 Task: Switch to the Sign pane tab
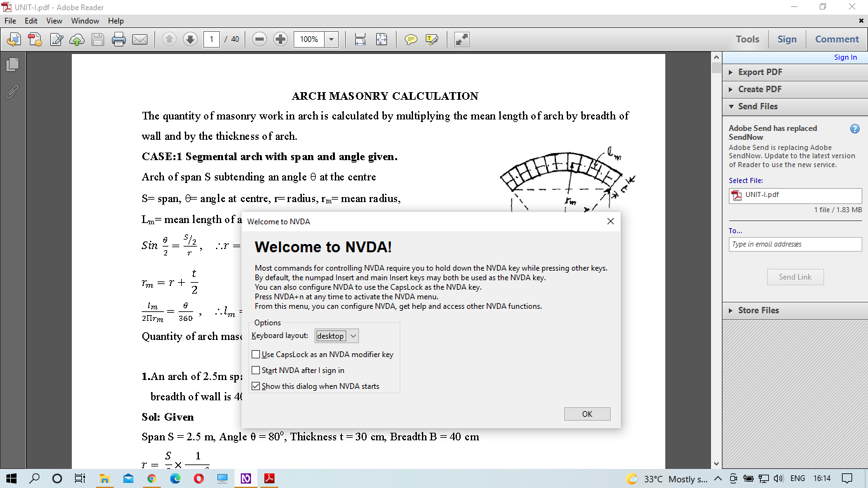[x=787, y=39]
